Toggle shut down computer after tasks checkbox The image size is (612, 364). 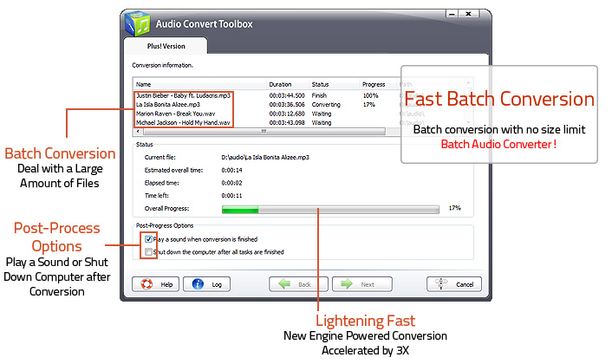pyautogui.click(x=148, y=251)
